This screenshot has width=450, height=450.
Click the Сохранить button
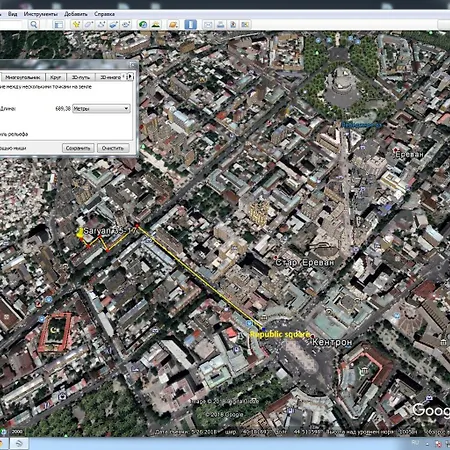click(78, 148)
